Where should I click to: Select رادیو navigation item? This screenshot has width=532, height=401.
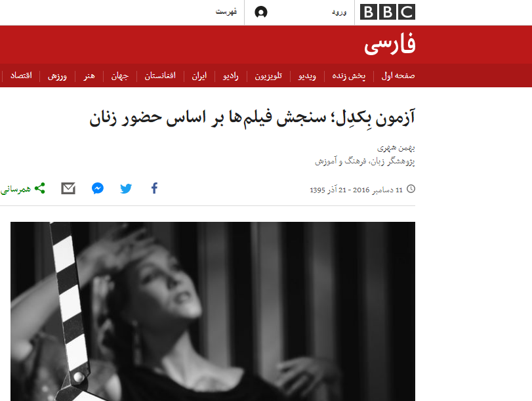(230, 75)
